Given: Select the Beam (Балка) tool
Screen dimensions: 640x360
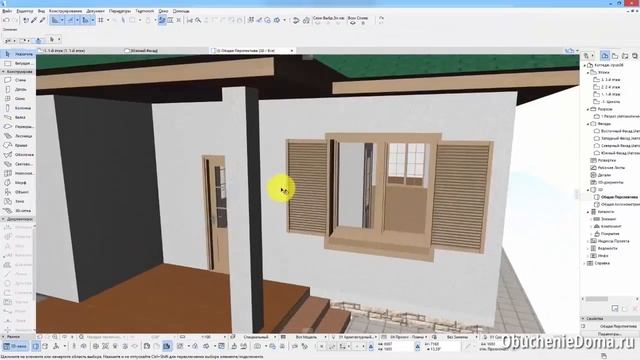Looking at the screenshot, I should (x=18, y=118).
